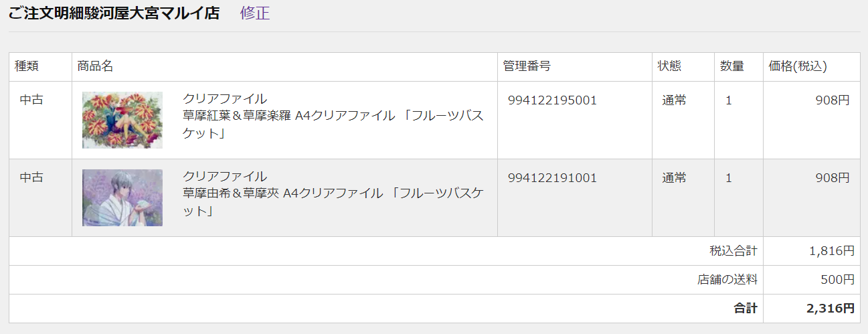Click the 税込合計 amount 1,816円
868x334 pixels.
(832, 251)
